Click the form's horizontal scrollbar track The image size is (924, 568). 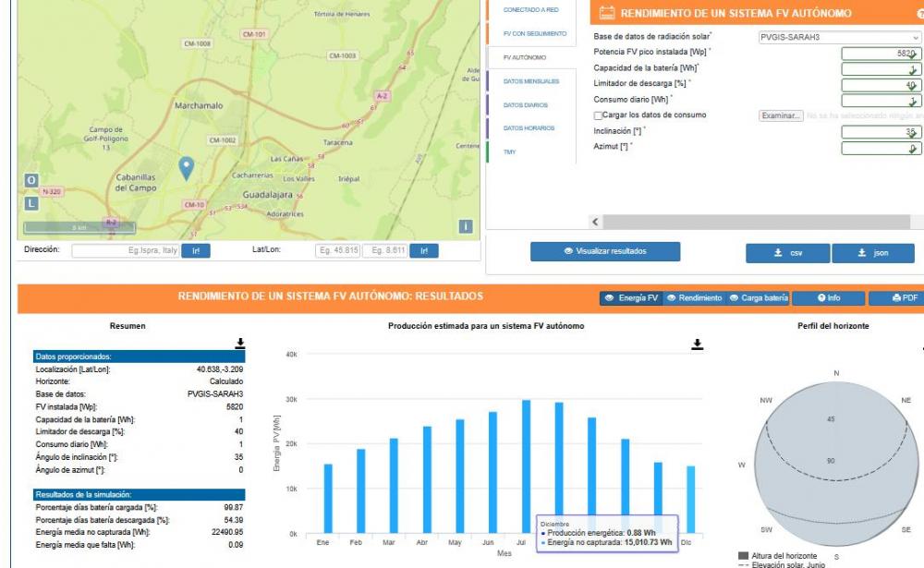click(x=756, y=222)
